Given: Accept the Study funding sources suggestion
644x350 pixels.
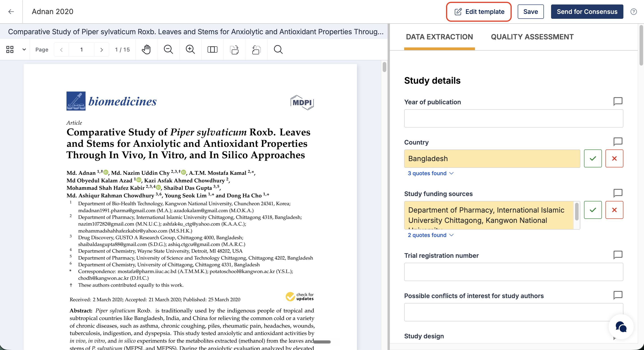Looking at the screenshot, I should (x=593, y=210).
